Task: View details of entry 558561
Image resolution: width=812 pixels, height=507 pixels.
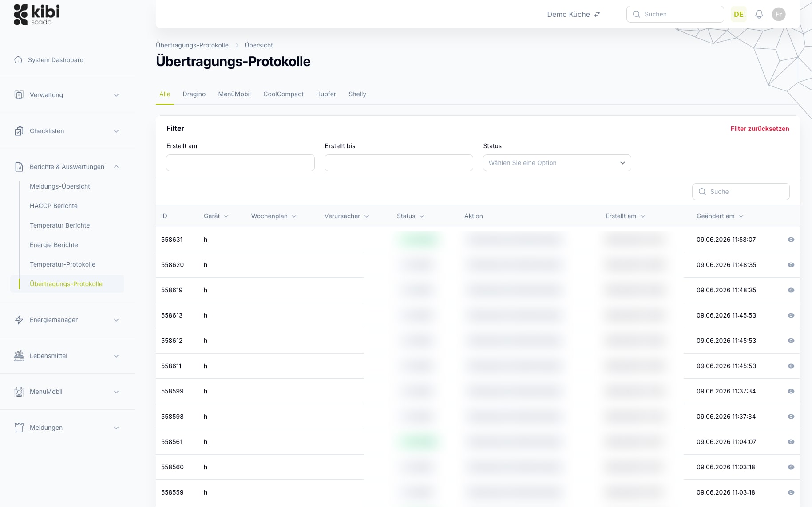Action: pyautogui.click(x=791, y=442)
